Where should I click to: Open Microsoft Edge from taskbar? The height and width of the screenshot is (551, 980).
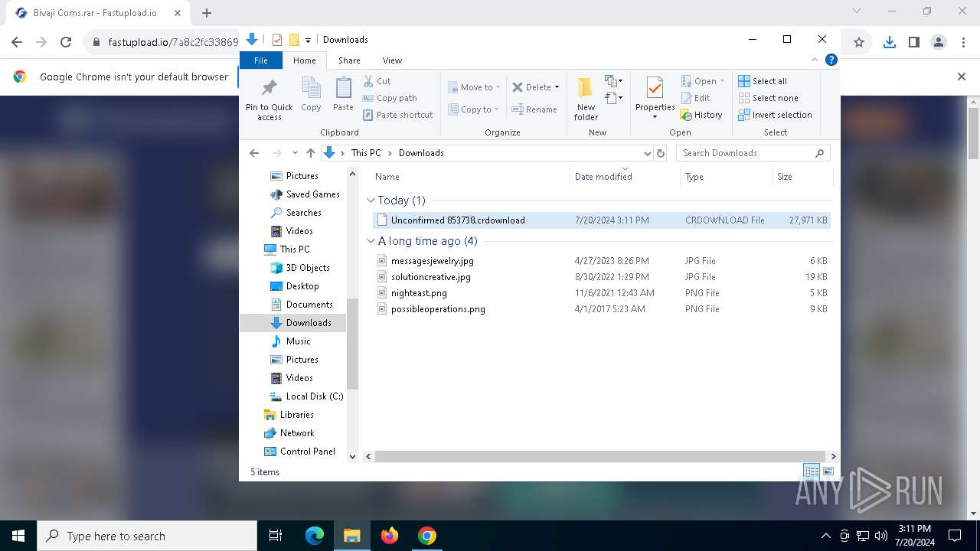tap(315, 536)
